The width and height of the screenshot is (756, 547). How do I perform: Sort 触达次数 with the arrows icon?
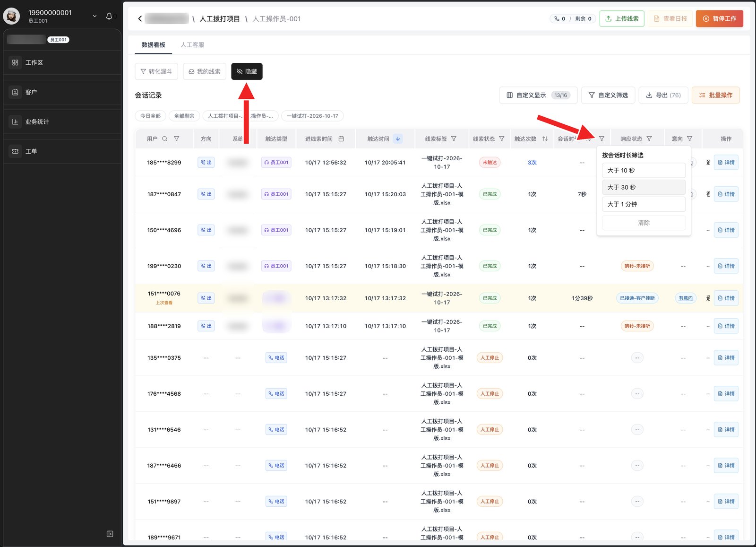tap(545, 139)
